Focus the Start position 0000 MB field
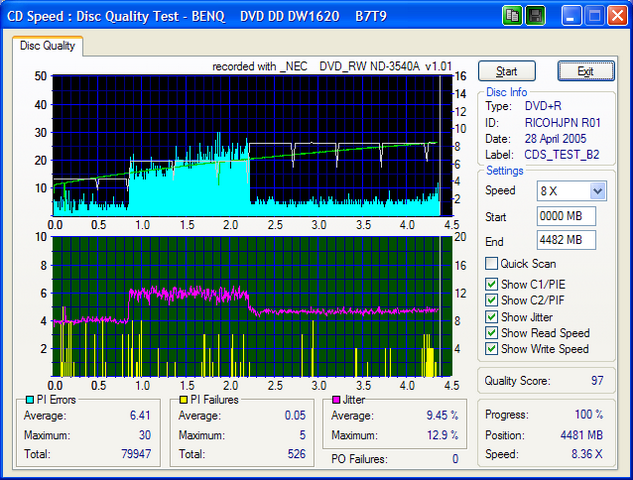The width and height of the screenshot is (633, 480). click(x=566, y=216)
